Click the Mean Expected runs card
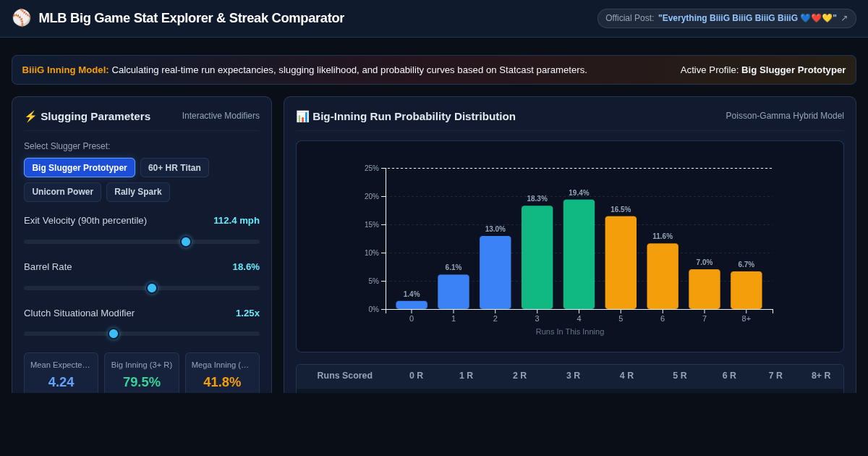The height and width of the screenshot is (456, 868). 61,373
